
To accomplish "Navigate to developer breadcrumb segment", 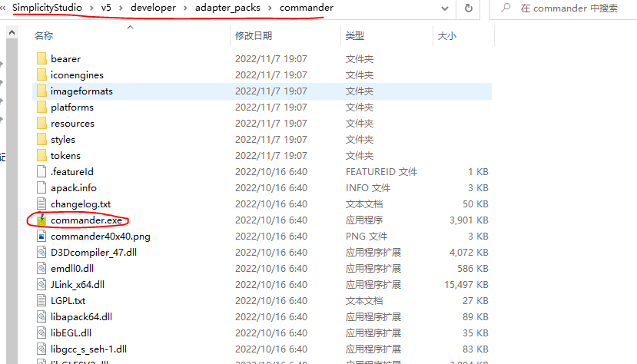I will pos(153,8).
